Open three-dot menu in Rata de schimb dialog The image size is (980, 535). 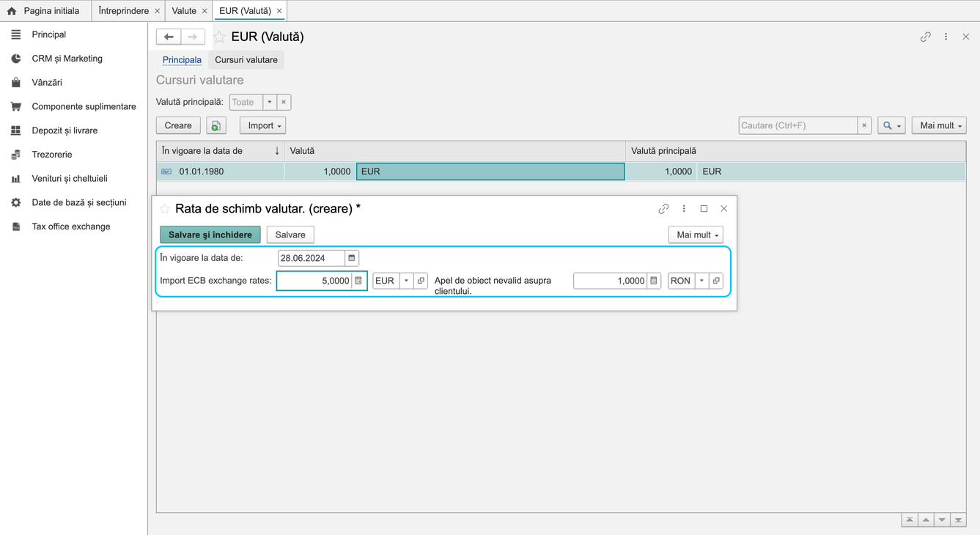[684, 209]
